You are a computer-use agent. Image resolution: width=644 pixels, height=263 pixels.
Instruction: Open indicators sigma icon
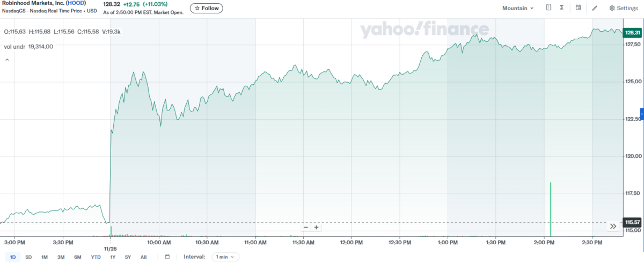(x=561, y=8)
